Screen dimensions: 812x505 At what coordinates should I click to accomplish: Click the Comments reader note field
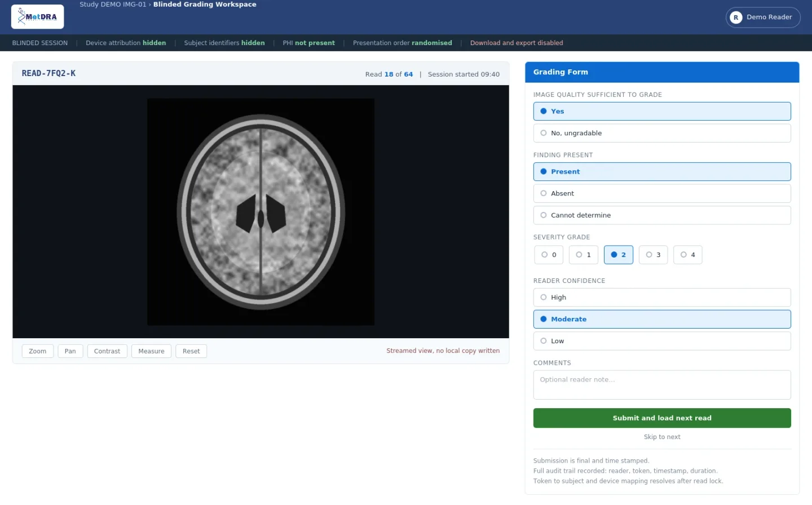[662, 385]
